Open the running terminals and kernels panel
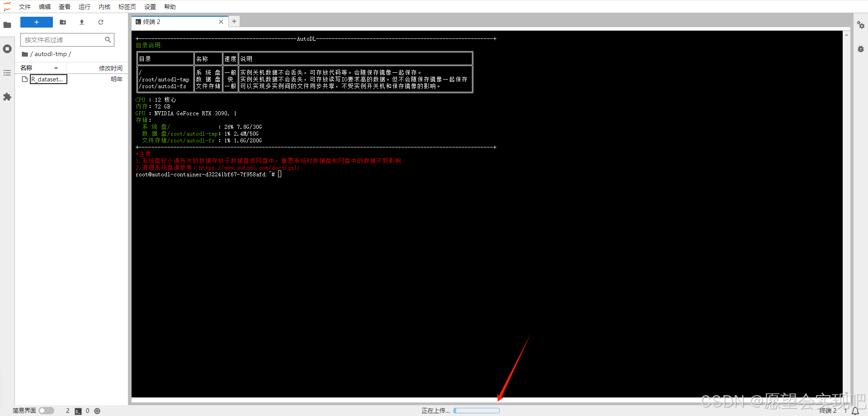This screenshot has height=416, width=868. [7, 49]
